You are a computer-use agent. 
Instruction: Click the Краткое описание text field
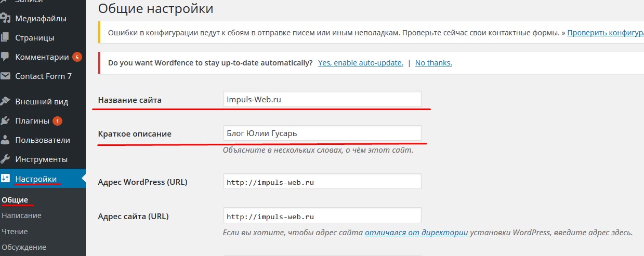322,133
